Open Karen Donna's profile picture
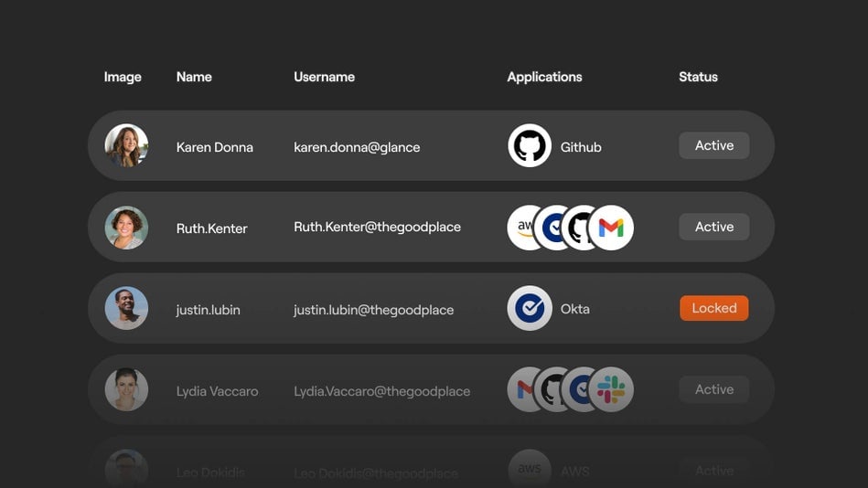This screenshot has width=868, height=488. pyautogui.click(x=126, y=146)
